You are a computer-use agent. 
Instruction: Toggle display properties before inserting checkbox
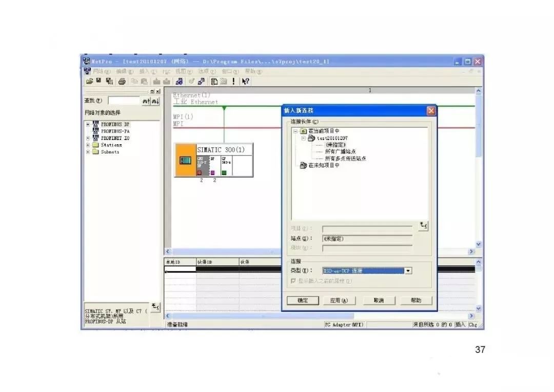click(x=293, y=281)
